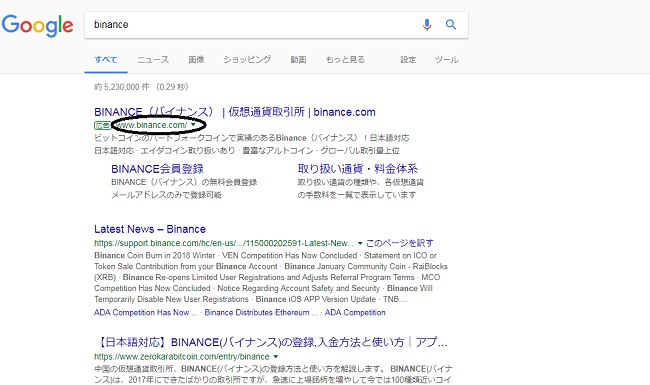Viewport: 650px width, 385px height.
Task: Click the 広告 ad badge
Action: click(x=102, y=125)
